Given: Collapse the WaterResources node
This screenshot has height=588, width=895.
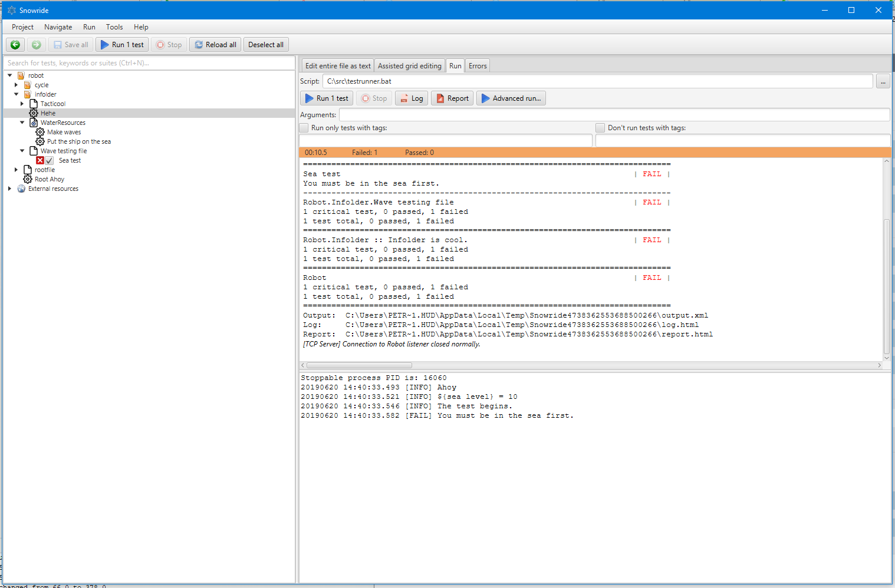Looking at the screenshot, I should [22, 123].
